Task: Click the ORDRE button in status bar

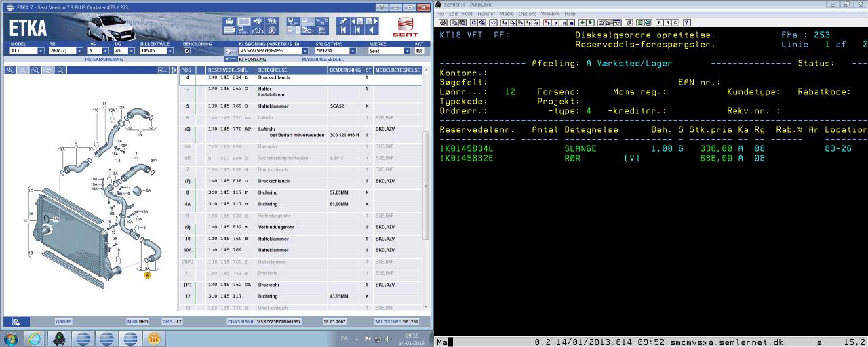Action: (64, 321)
